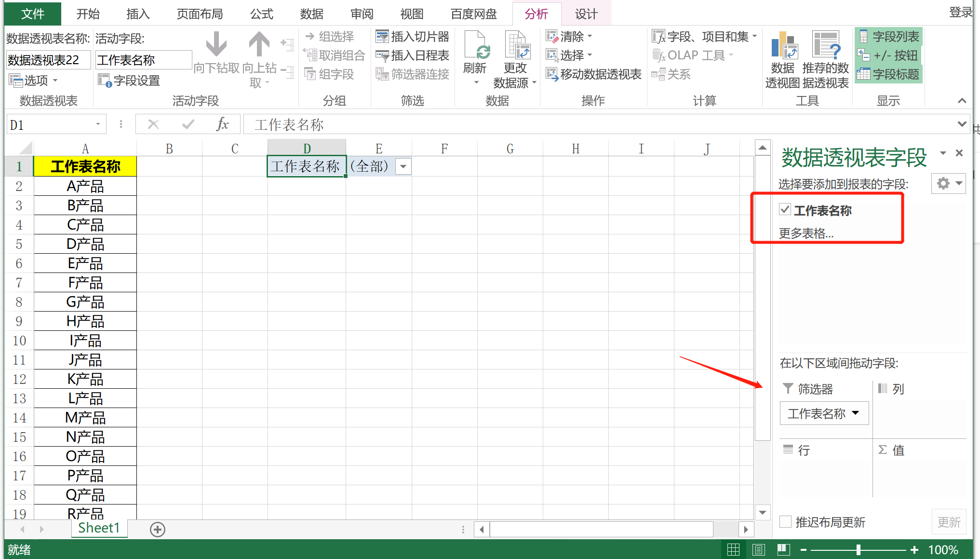Click the zoom out minus icon

point(804,549)
